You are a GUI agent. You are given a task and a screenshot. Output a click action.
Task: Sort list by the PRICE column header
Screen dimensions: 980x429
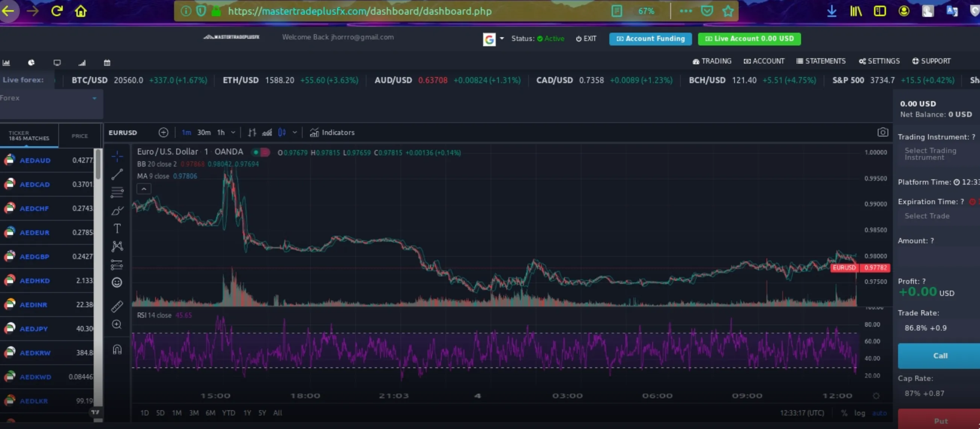click(80, 136)
